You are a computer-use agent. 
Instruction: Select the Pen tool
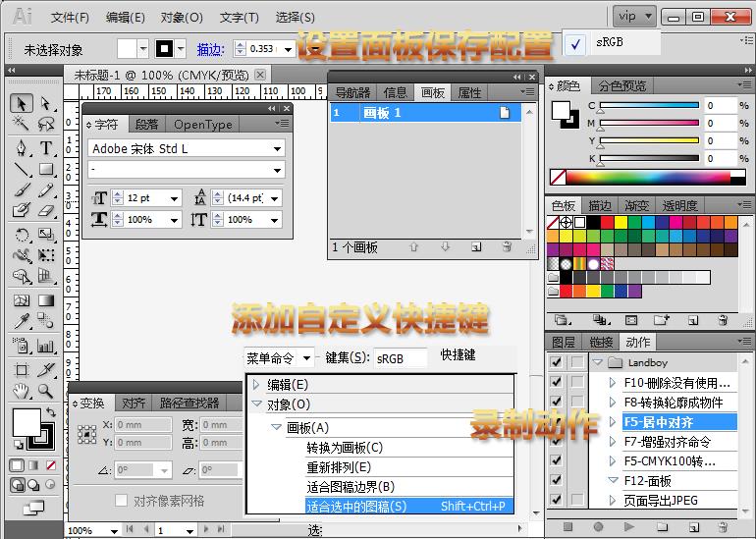tap(22, 147)
